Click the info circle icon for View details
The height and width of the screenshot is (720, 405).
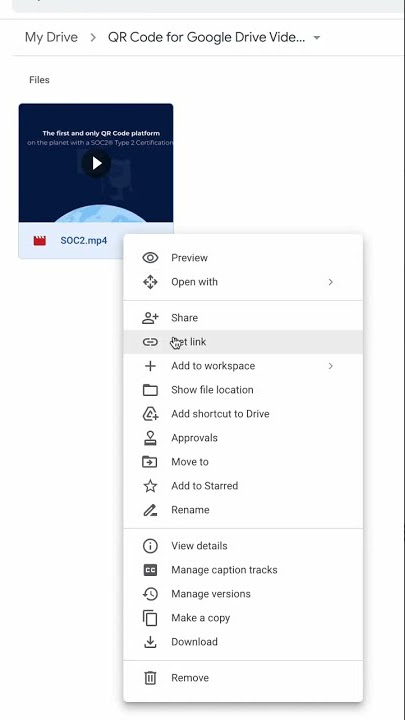150,546
